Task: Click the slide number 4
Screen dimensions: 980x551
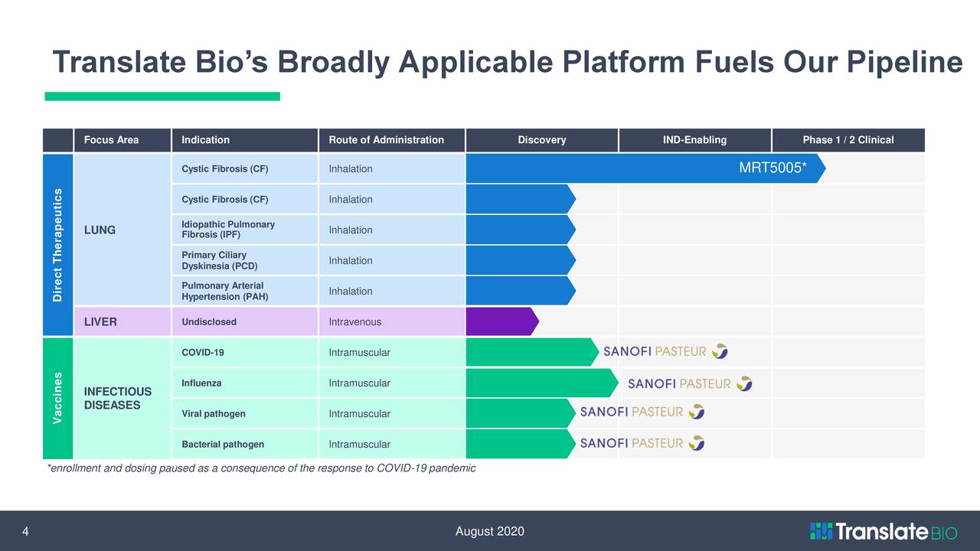Action: pos(25,533)
